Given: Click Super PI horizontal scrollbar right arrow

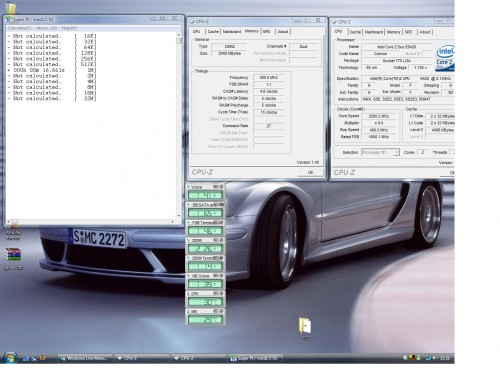Looking at the screenshot, I should (x=173, y=222).
